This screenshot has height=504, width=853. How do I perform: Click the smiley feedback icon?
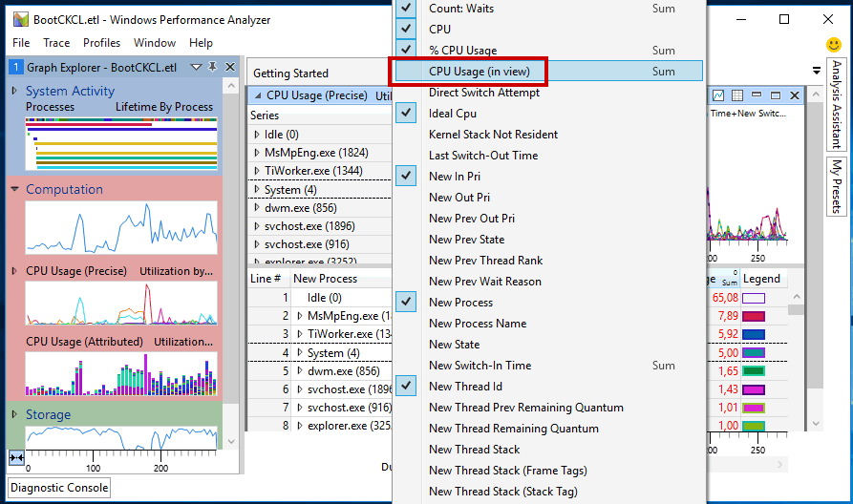click(x=833, y=45)
